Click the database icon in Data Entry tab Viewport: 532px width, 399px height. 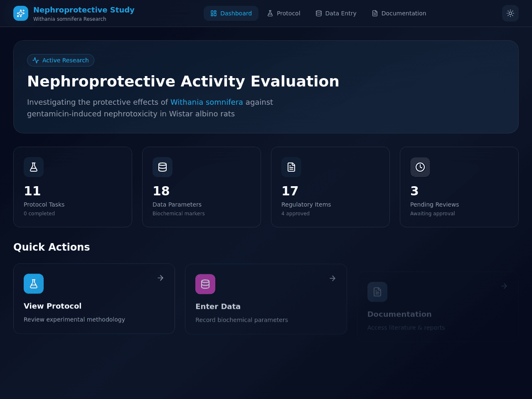click(x=319, y=13)
